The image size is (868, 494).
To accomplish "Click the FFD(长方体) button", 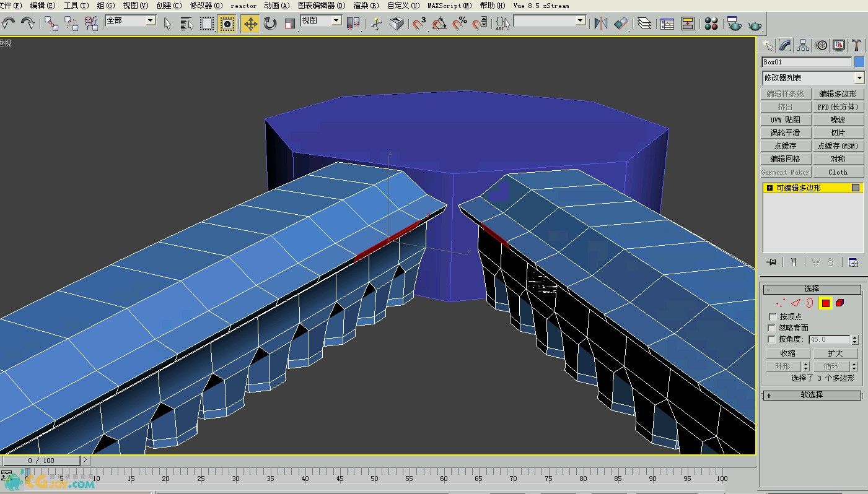I will click(838, 107).
